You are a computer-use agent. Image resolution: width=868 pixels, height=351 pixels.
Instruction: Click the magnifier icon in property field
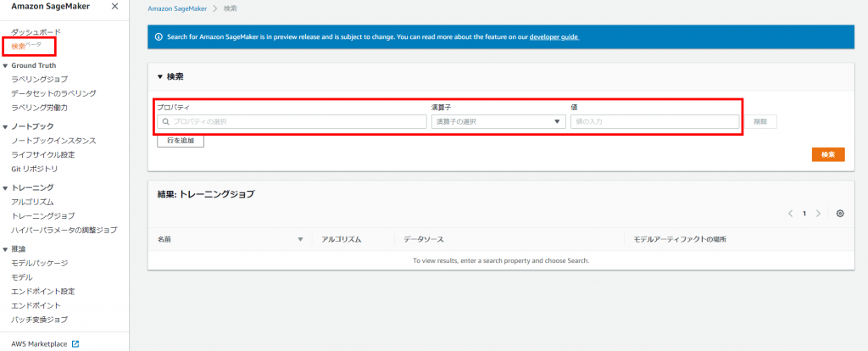click(x=165, y=121)
